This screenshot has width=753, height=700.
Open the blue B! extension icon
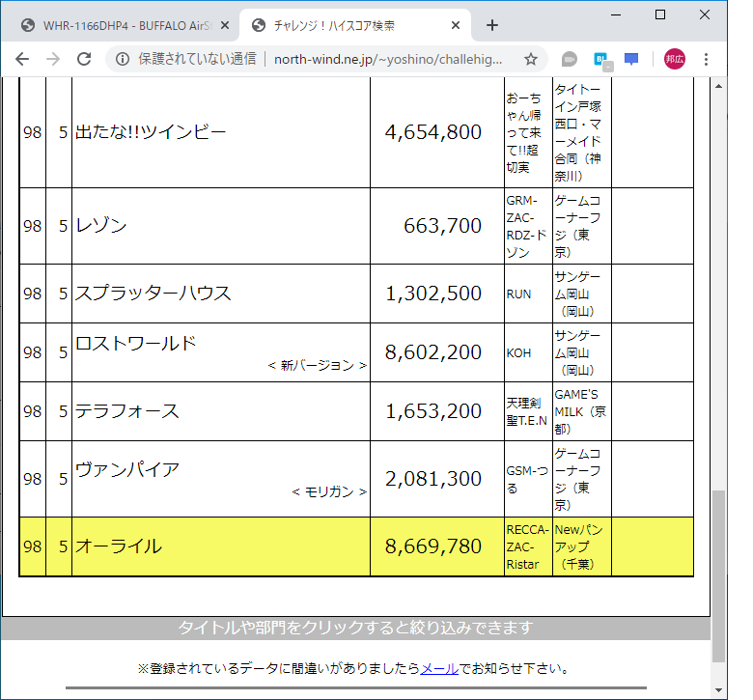[x=601, y=60]
